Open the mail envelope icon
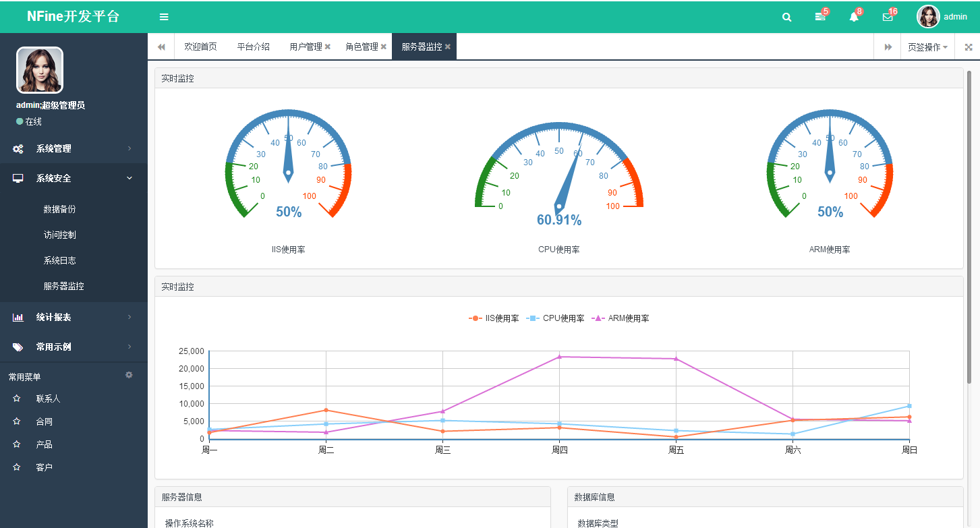 tap(888, 17)
